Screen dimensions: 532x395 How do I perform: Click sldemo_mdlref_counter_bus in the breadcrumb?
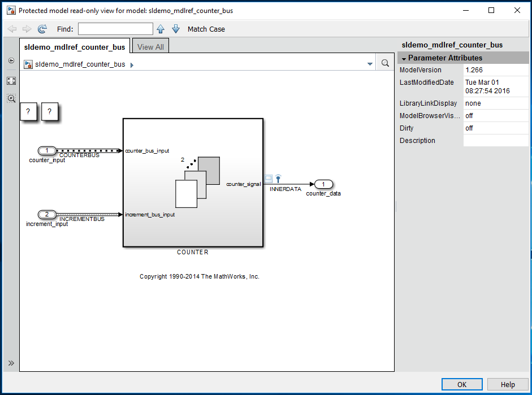80,64
